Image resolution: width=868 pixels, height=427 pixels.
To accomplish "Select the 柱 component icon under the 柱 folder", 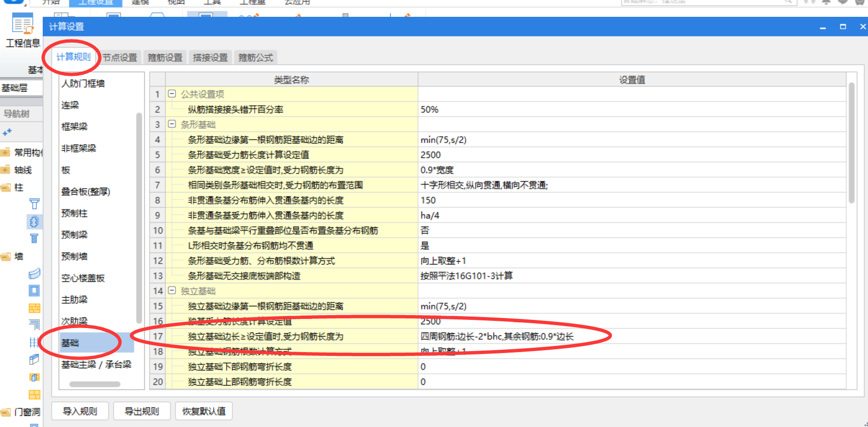I will click(34, 204).
